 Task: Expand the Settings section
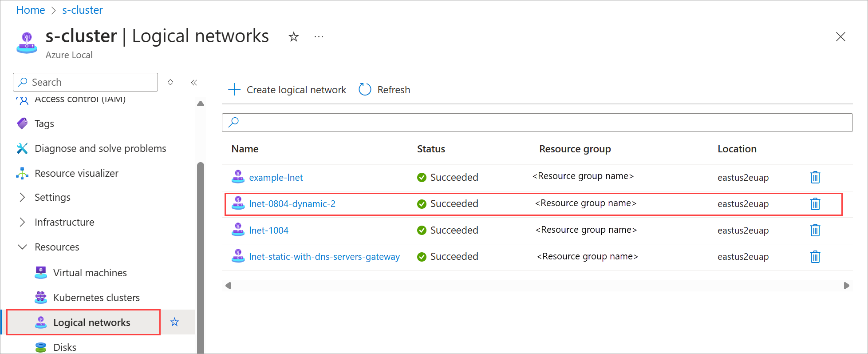coord(22,197)
